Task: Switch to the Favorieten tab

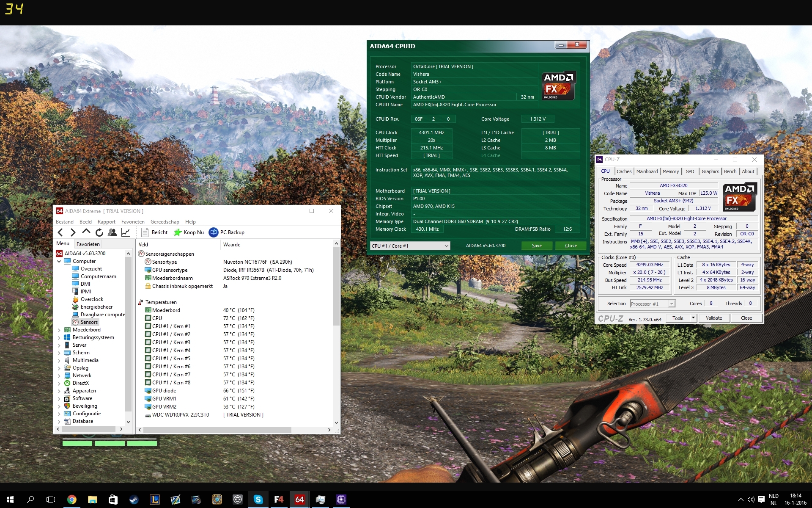Action: [x=88, y=244]
